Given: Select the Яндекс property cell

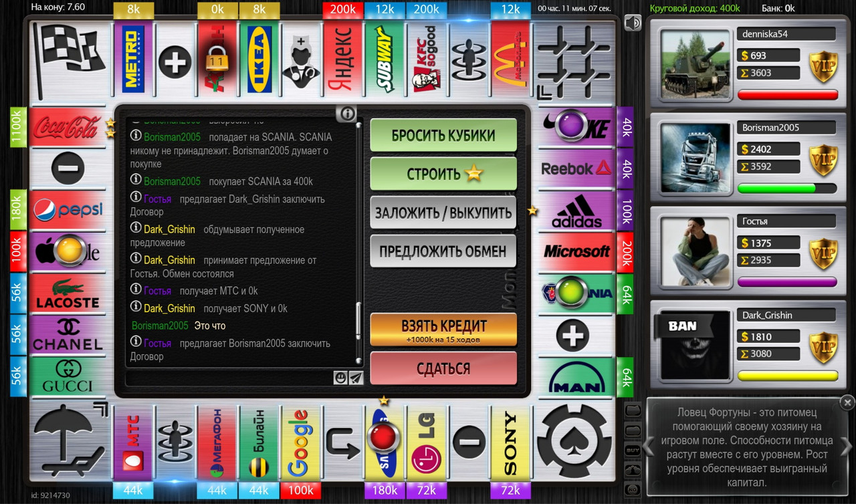Looking at the screenshot, I should coord(343,60).
